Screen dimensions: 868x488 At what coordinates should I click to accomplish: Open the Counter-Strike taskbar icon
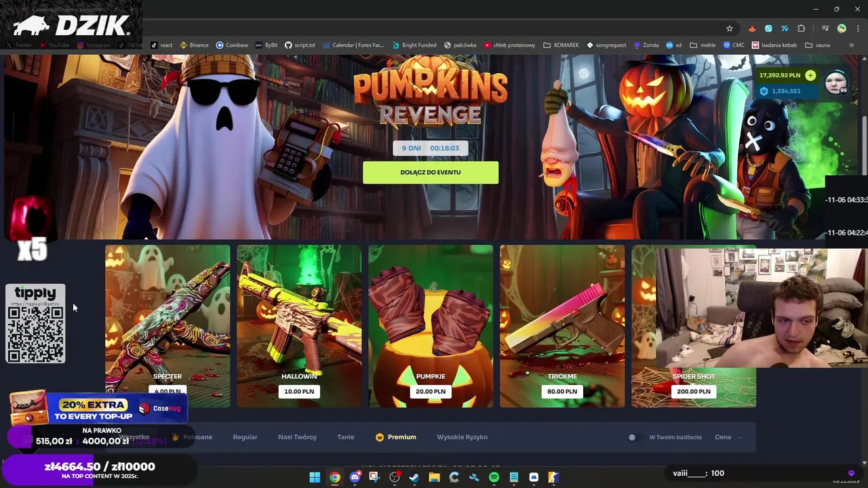tap(553, 477)
